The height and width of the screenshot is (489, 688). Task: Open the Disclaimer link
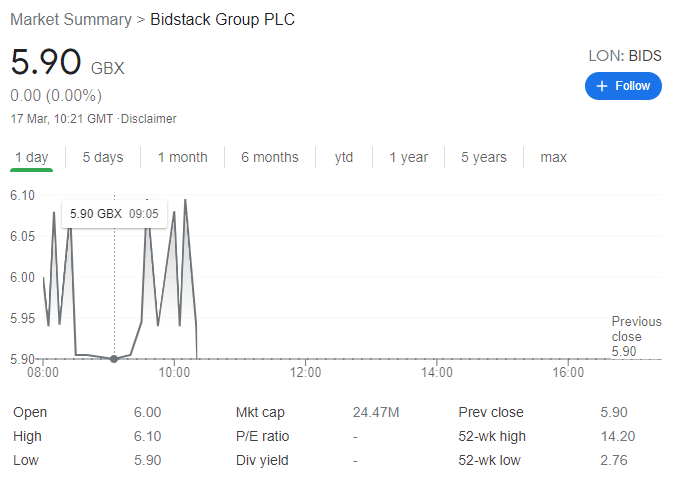(148, 119)
